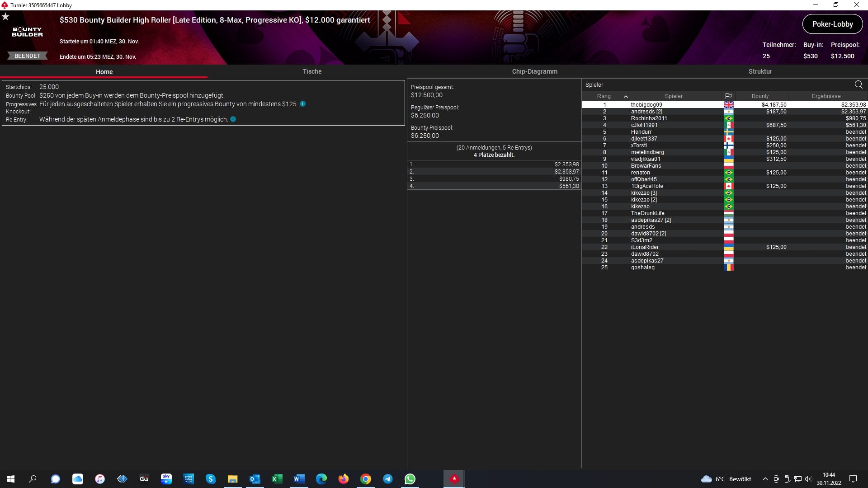Click the flag column header icon
The width and height of the screenshot is (868, 488).
click(x=728, y=96)
